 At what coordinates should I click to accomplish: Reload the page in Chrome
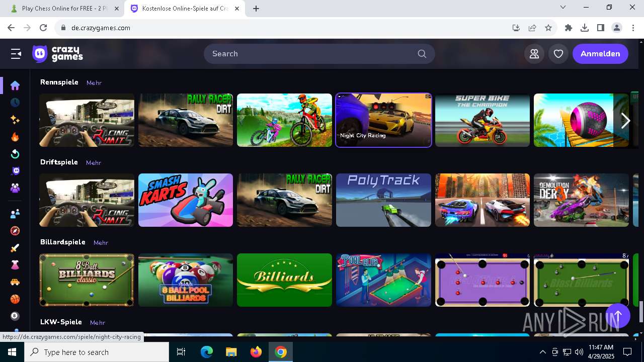43,28
